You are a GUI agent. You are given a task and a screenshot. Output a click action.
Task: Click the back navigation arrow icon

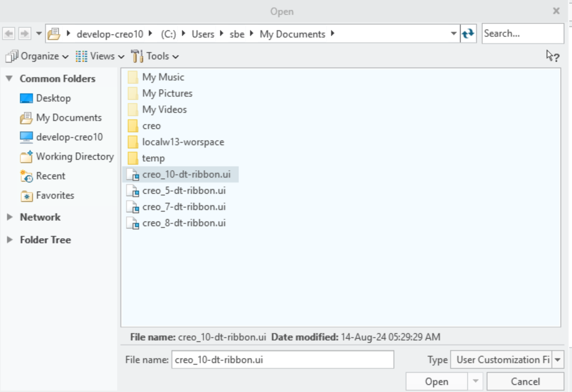pyautogui.click(x=9, y=34)
